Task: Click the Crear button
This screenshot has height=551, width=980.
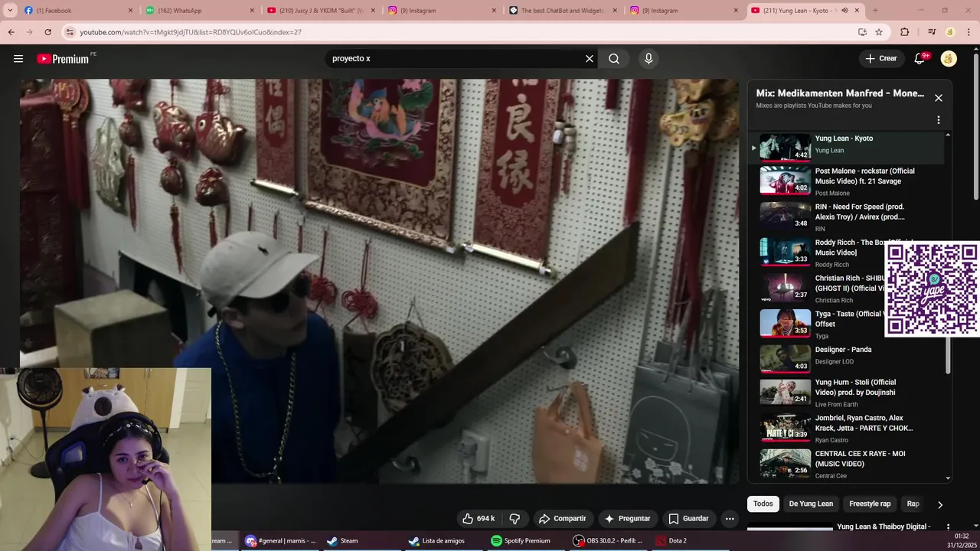Action: click(880, 59)
